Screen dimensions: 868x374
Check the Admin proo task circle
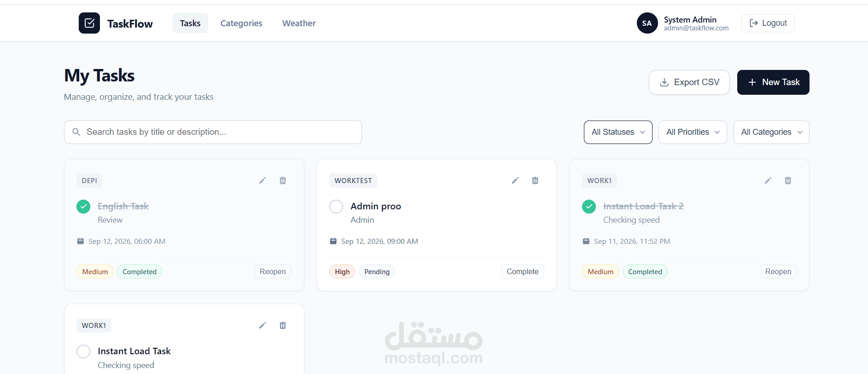[x=336, y=207]
